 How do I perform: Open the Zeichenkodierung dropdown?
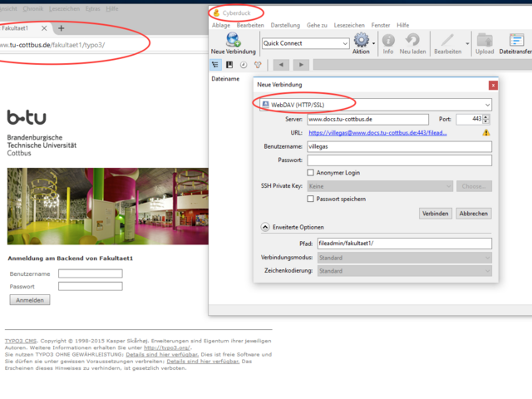click(x=405, y=271)
